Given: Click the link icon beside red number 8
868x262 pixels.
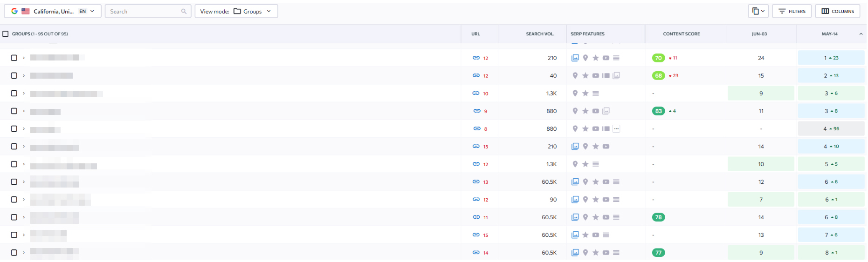Looking at the screenshot, I should (x=476, y=129).
